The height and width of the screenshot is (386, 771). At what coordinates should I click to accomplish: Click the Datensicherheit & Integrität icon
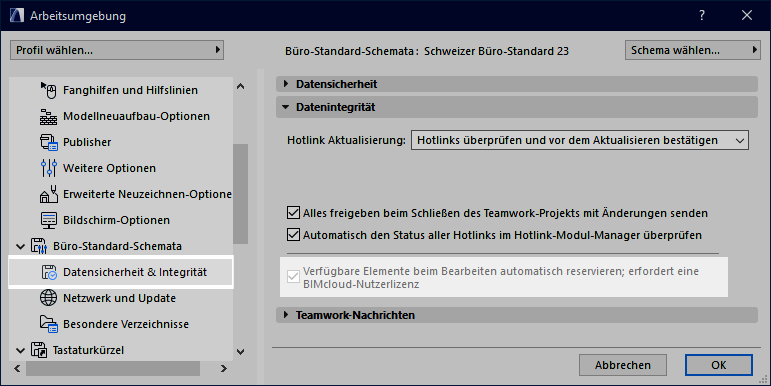(48, 272)
